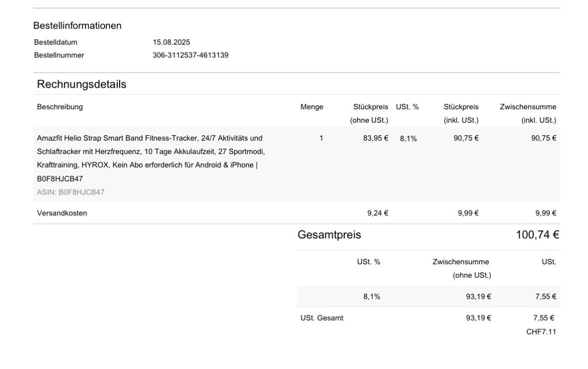Click the Bestellnummer label
Viewport: 588px width, 369px height.
tap(59, 55)
